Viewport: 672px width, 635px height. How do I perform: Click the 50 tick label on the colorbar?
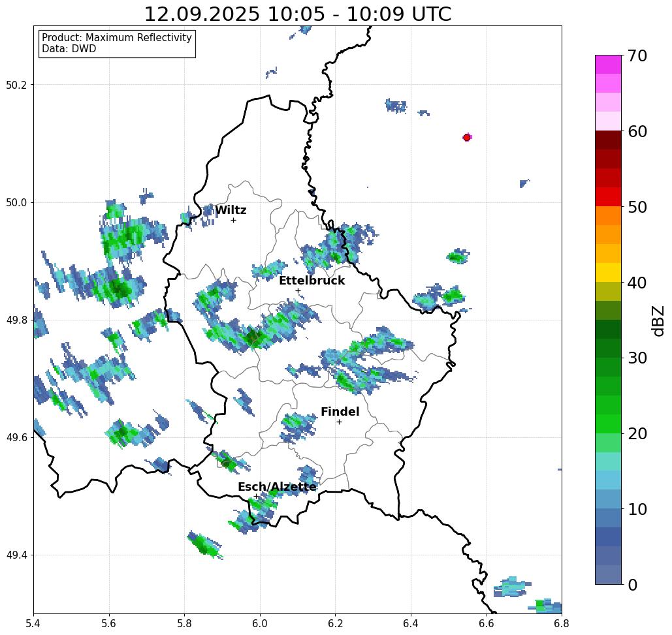[637, 207]
